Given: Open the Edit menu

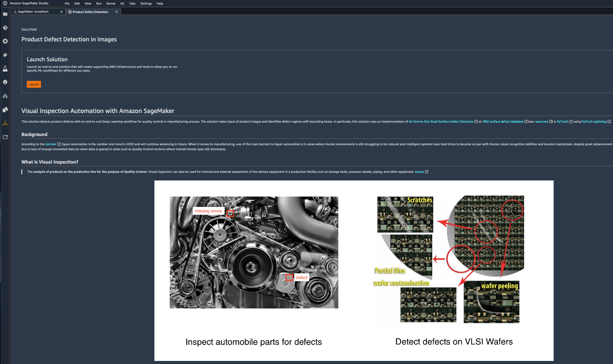Looking at the screenshot, I should [77, 3].
